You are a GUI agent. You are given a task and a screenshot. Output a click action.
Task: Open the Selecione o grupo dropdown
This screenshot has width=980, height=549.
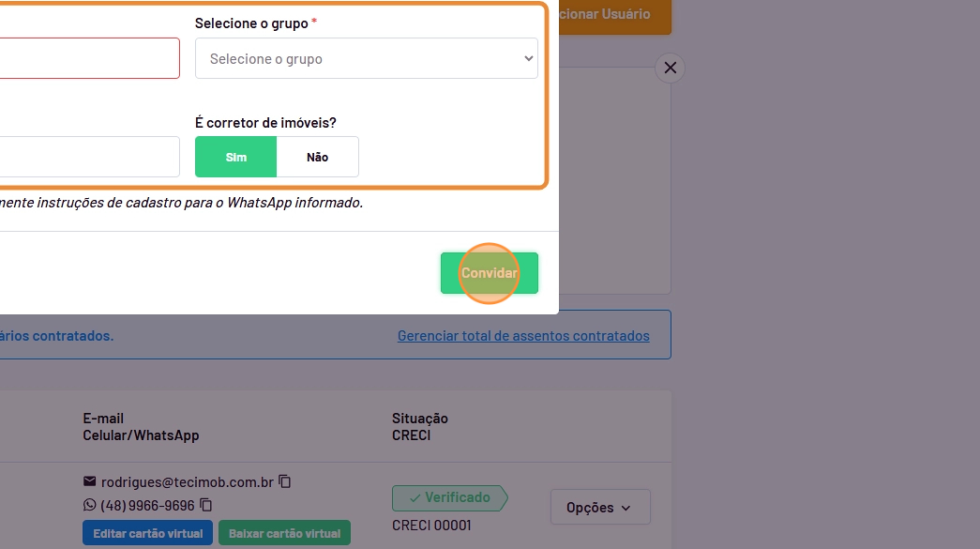tap(366, 58)
